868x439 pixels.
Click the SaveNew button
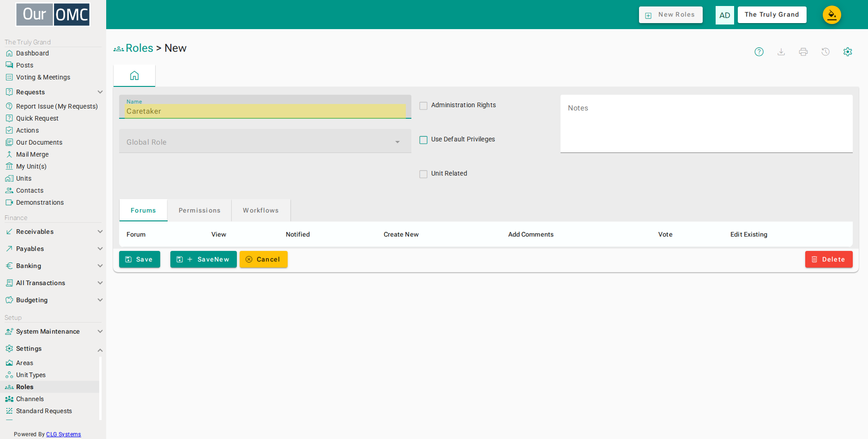[203, 259]
